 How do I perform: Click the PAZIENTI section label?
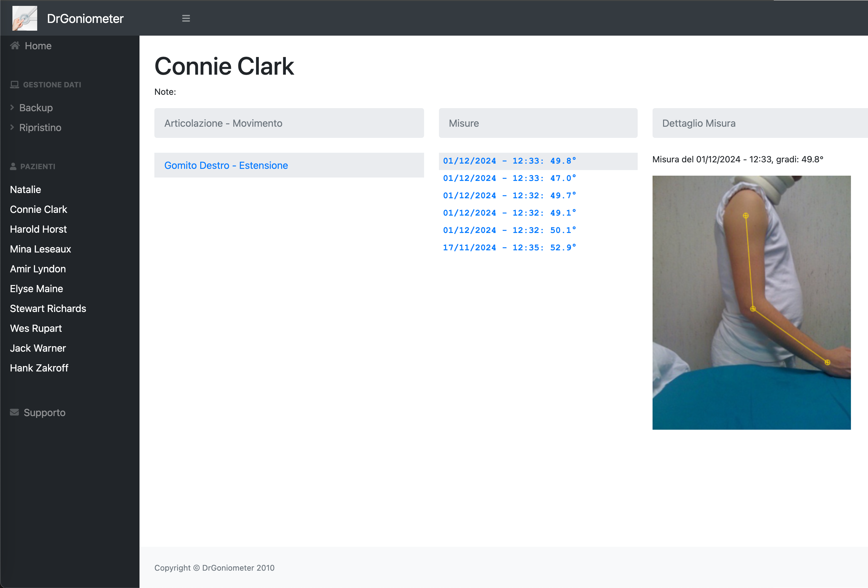(38, 166)
